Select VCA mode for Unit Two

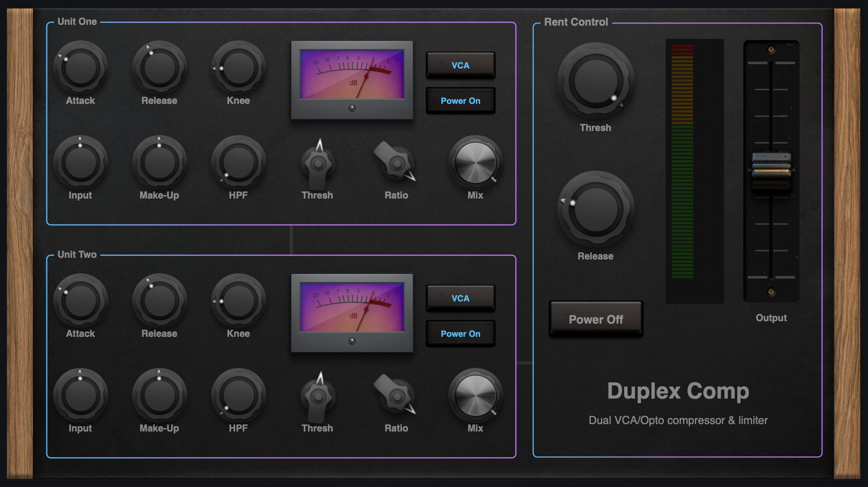click(x=460, y=298)
